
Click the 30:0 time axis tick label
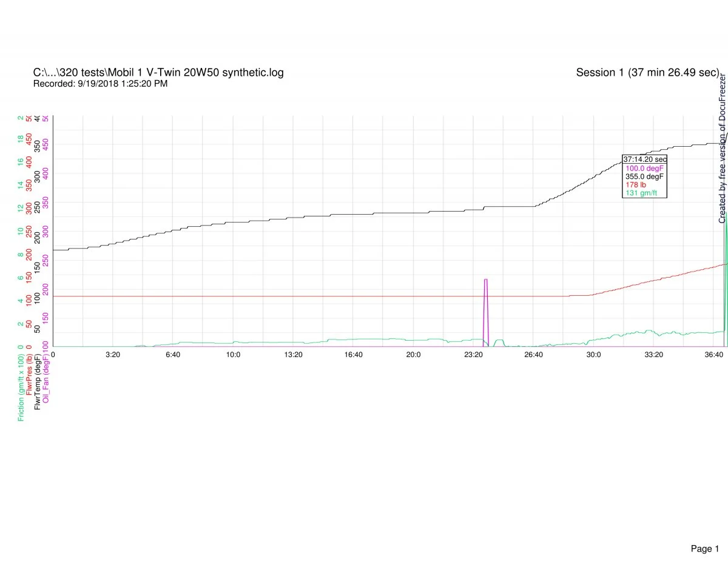tap(593, 354)
